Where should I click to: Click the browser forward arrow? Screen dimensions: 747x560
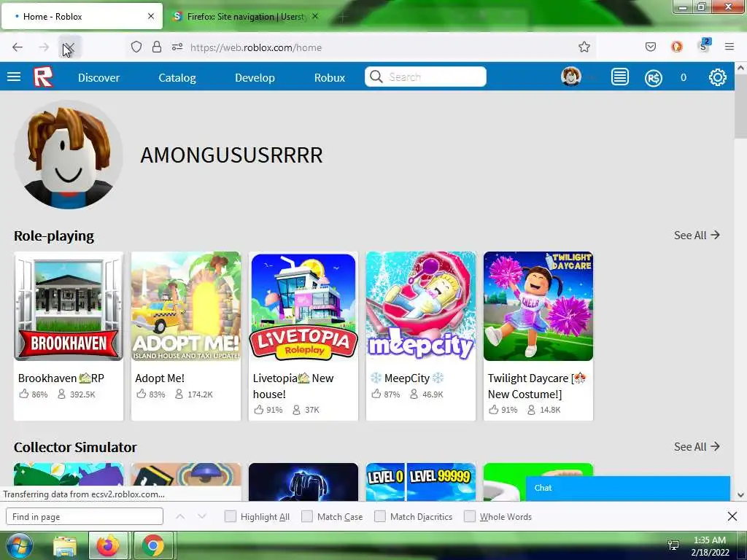pyautogui.click(x=44, y=47)
